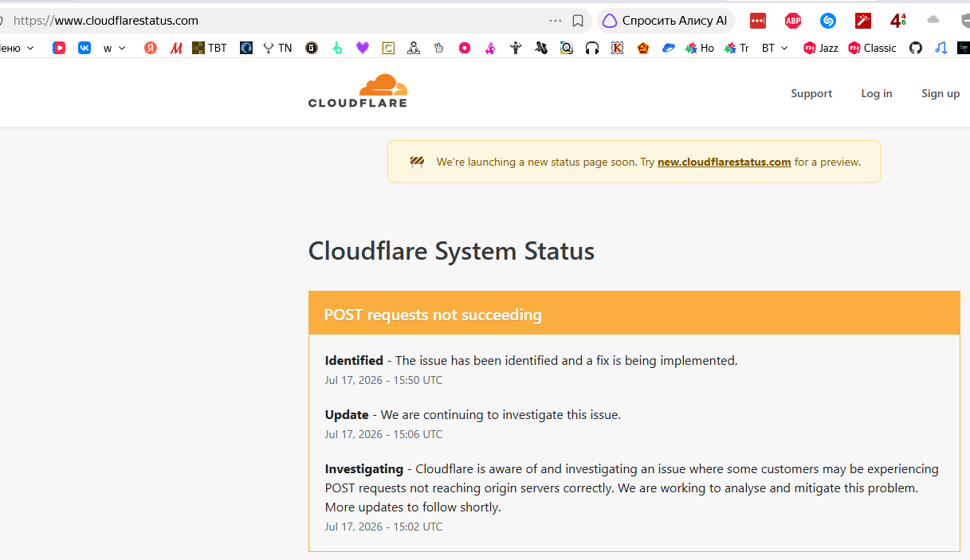The height and width of the screenshot is (560, 970).
Task: Click the timestamp Jul 17, 2026 - 15:50 UTC
Action: coord(383,380)
